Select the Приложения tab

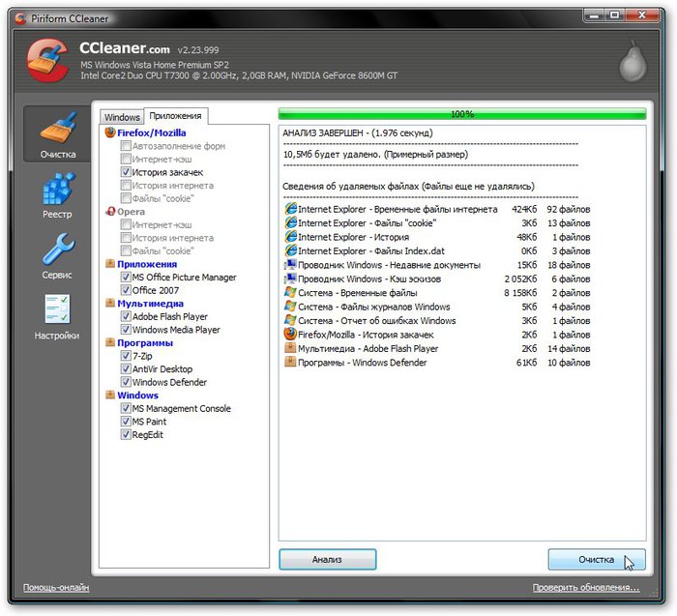coord(176,116)
